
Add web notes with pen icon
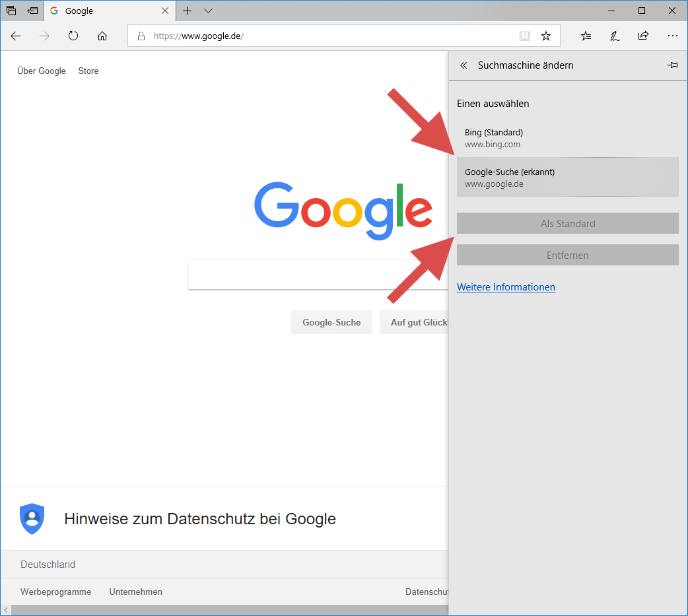pos(615,36)
